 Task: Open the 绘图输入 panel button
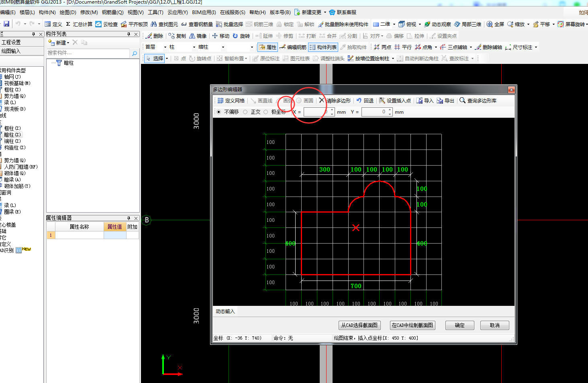pyautogui.click(x=22, y=51)
